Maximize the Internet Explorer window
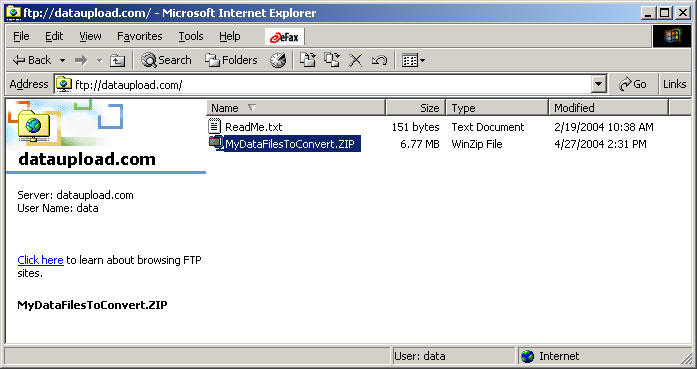The height and width of the screenshot is (369, 697). pyautogui.click(x=665, y=13)
